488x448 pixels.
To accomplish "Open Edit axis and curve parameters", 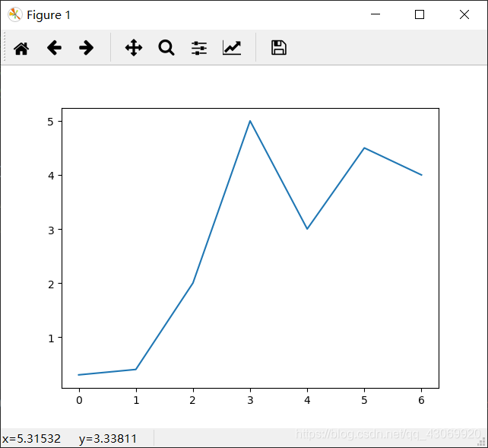I will (x=232, y=48).
